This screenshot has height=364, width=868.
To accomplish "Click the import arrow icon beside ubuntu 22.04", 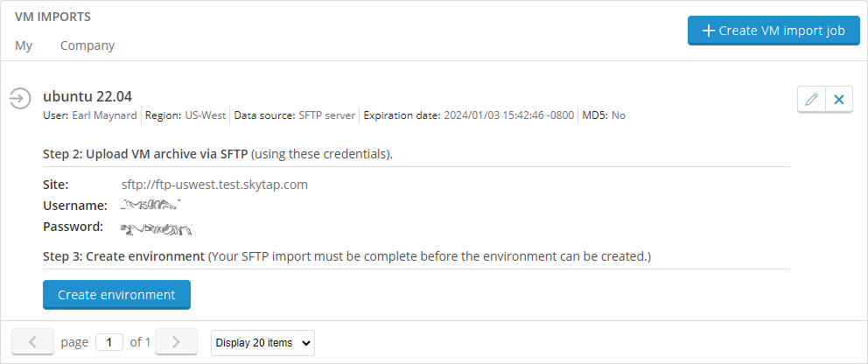I will click(x=20, y=99).
